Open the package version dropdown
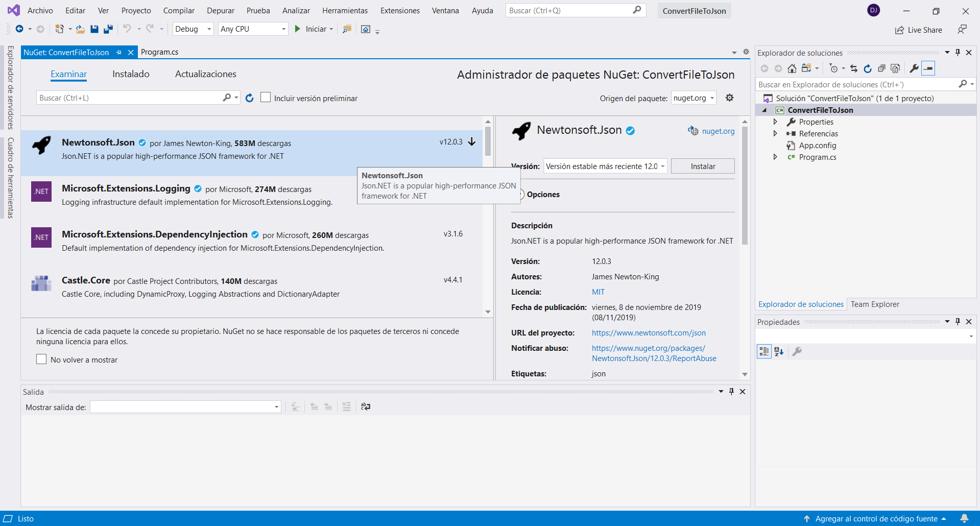 pos(605,166)
